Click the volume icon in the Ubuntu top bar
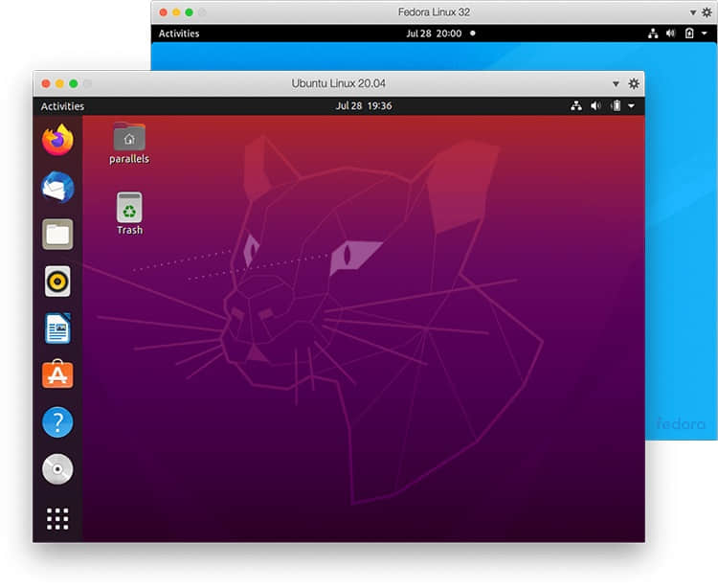Screen dimensions: 718x588 pos(595,106)
